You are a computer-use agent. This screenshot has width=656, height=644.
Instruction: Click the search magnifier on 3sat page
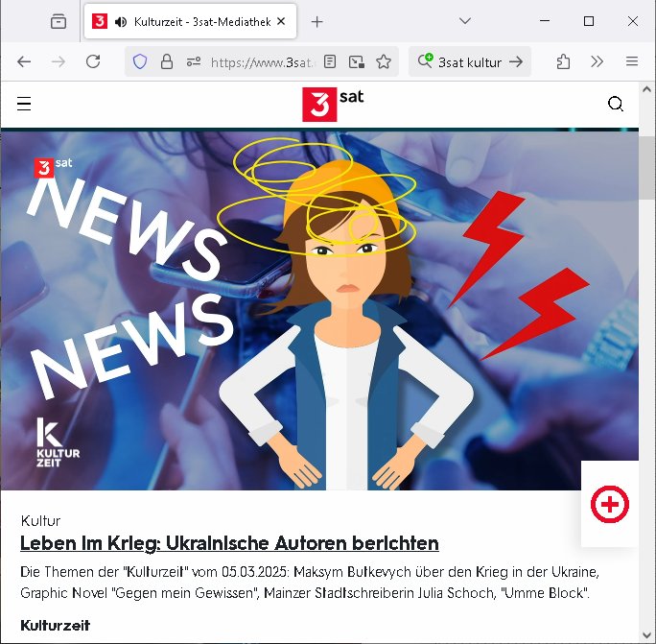616,105
